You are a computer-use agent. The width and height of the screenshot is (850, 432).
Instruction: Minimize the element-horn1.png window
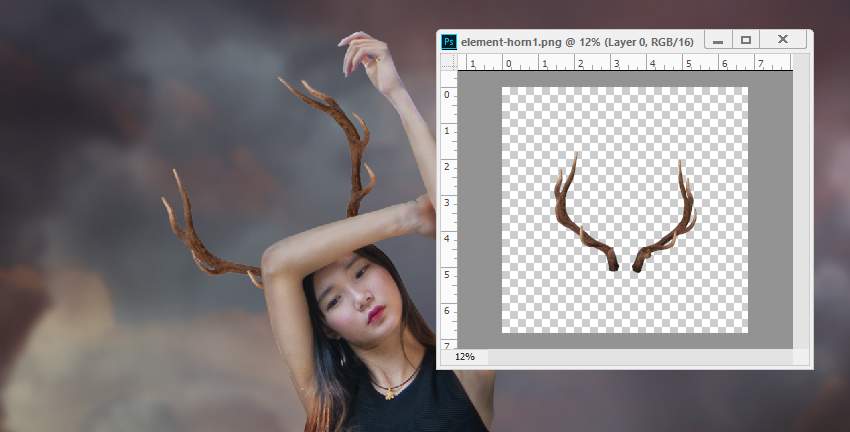[x=718, y=40]
